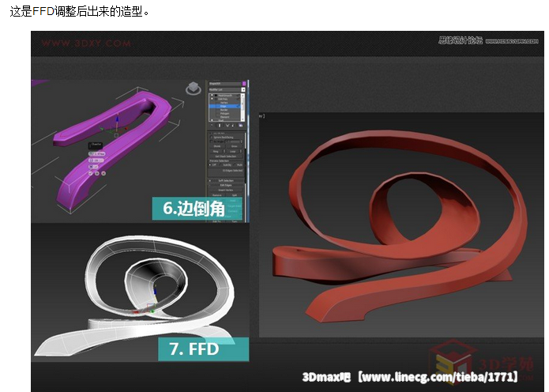549x392 pixels.
Task: Select the Border sub-object level
Action: pos(224,110)
